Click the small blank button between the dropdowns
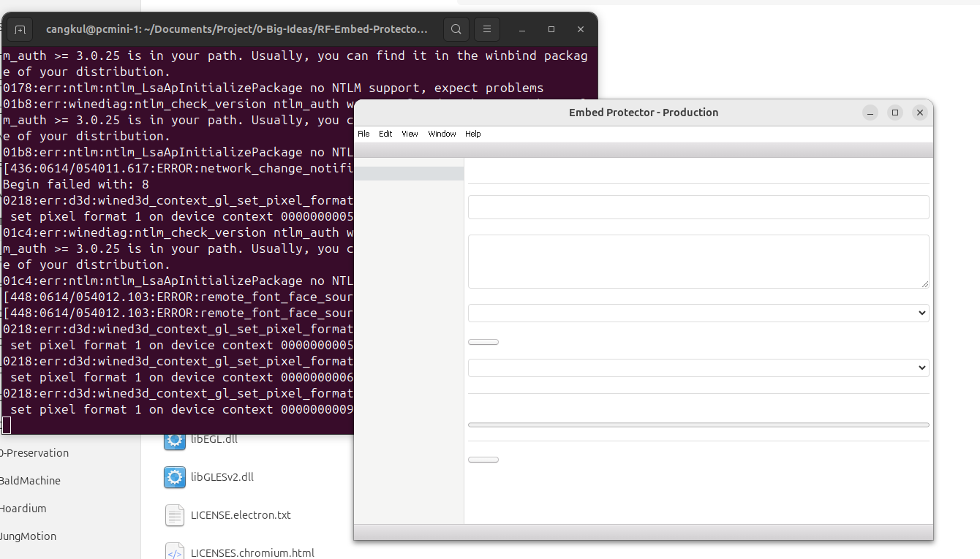980x559 pixels. pos(483,342)
